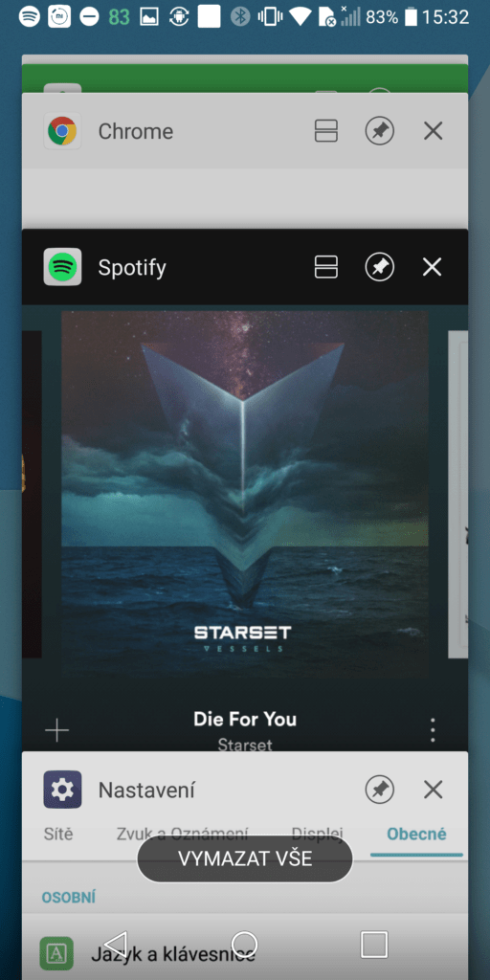Tap the VYMAZAT VŠE button

245,858
